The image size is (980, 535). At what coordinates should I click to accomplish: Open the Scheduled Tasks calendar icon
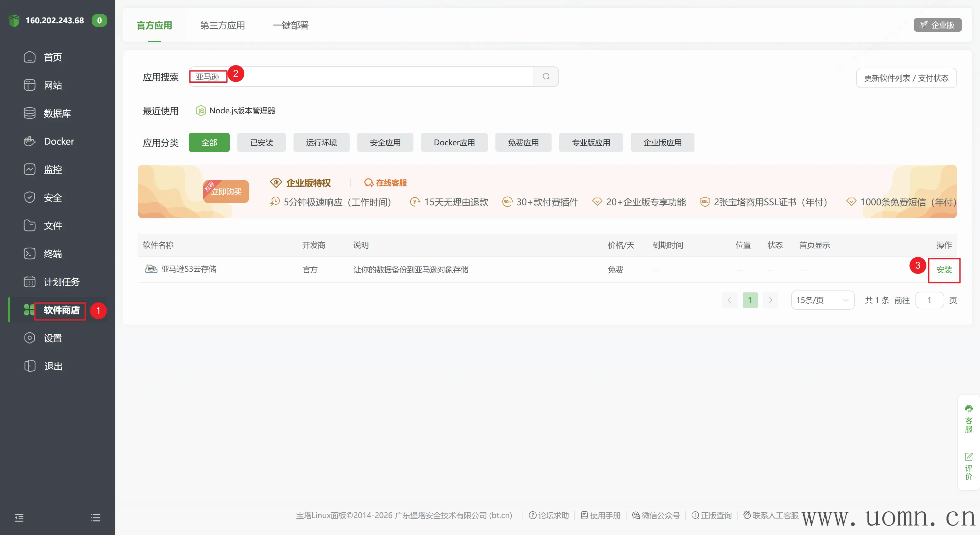tap(29, 282)
